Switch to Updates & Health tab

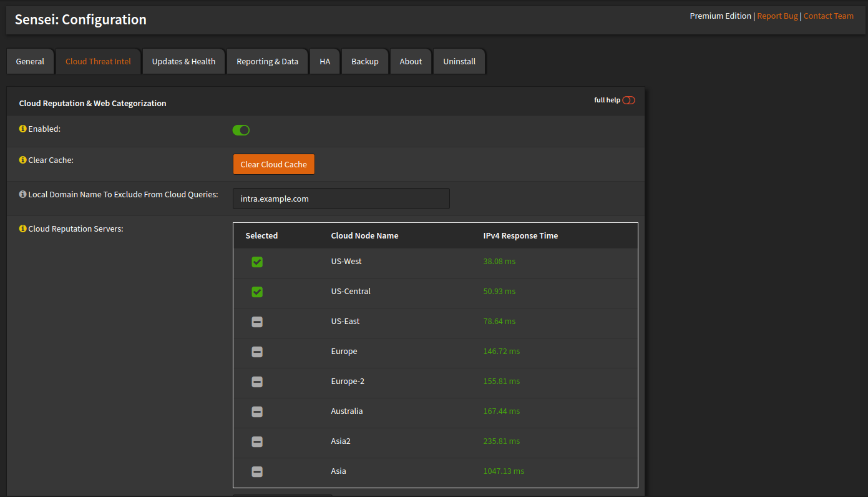pyautogui.click(x=183, y=62)
